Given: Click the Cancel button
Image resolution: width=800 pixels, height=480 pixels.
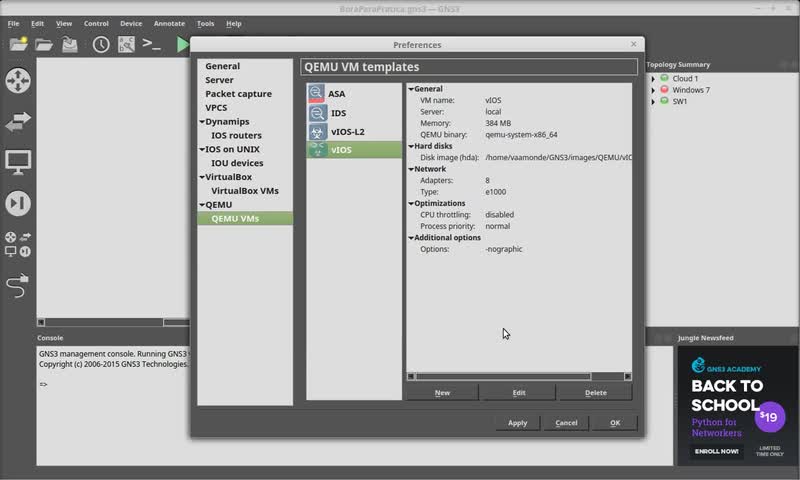Looking at the screenshot, I should coord(566,422).
